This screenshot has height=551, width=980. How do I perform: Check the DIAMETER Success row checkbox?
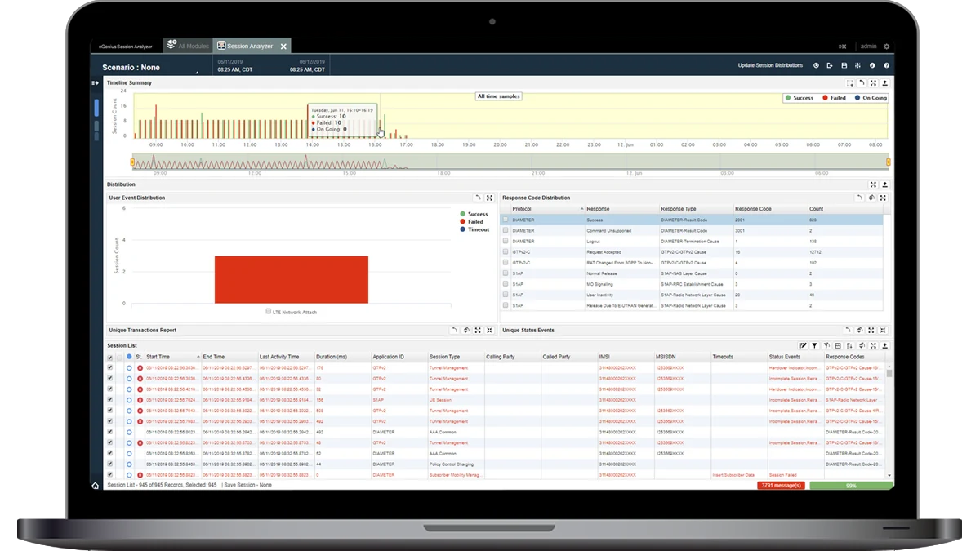click(x=504, y=219)
